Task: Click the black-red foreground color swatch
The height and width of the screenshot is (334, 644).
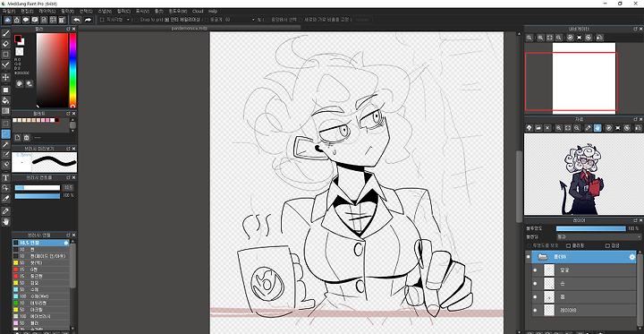Action: (x=18, y=39)
